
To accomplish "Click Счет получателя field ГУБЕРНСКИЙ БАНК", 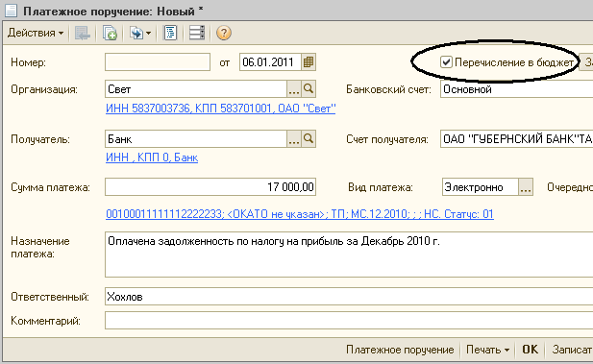I will 517,139.
